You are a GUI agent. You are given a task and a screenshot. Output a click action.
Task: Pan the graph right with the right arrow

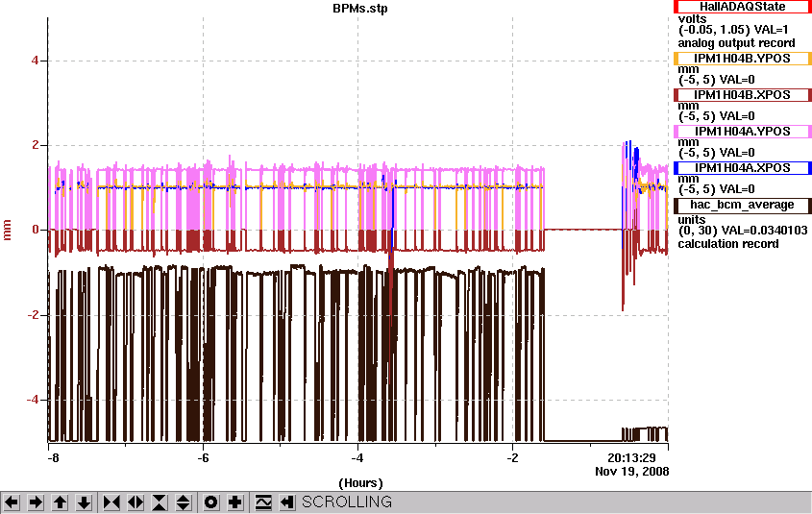tap(36, 502)
